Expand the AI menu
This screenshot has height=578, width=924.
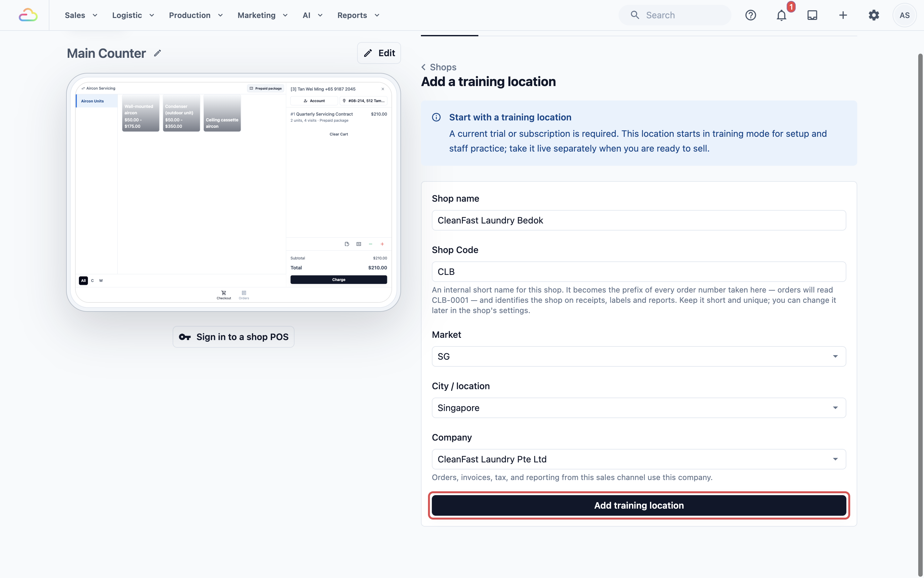coord(313,15)
